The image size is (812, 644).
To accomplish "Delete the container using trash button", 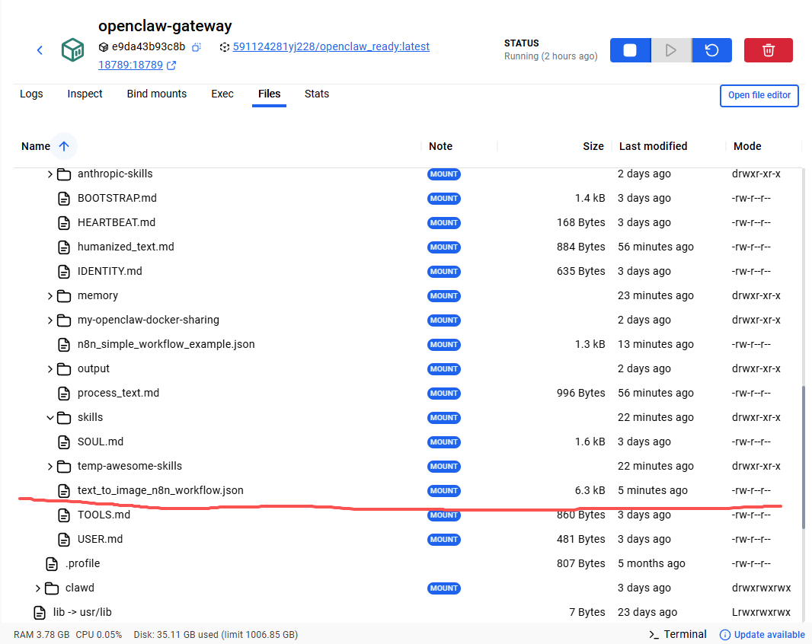I will (x=768, y=50).
